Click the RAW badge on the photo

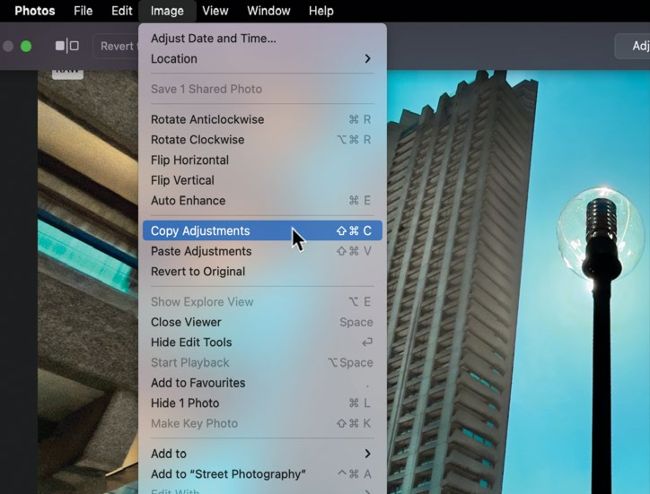tap(67, 72)
